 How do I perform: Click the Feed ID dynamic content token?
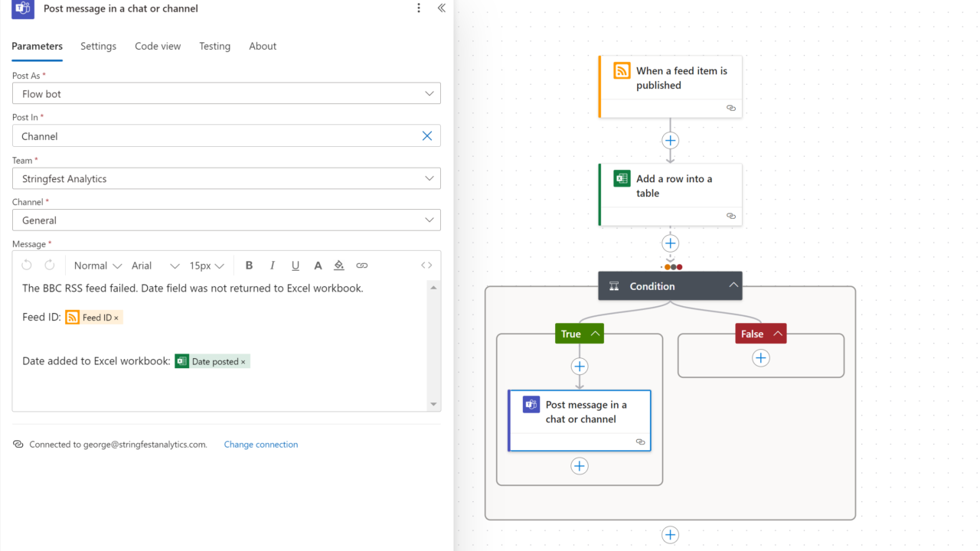tap(93, 318)
